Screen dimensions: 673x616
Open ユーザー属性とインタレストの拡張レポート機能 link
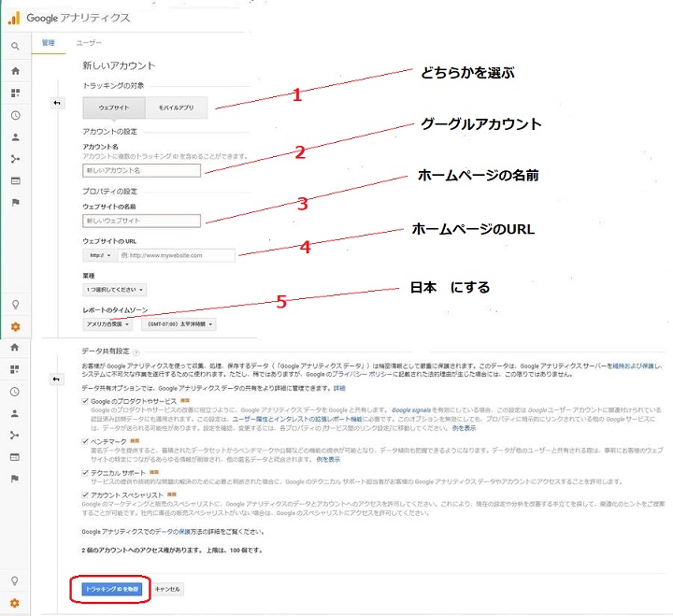coord(297,419)
